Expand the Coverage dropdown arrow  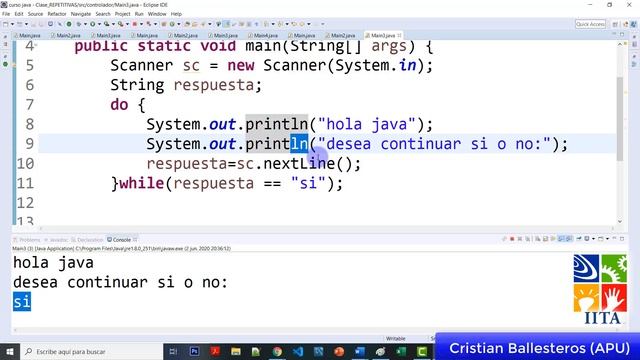[x=113, y=24]
